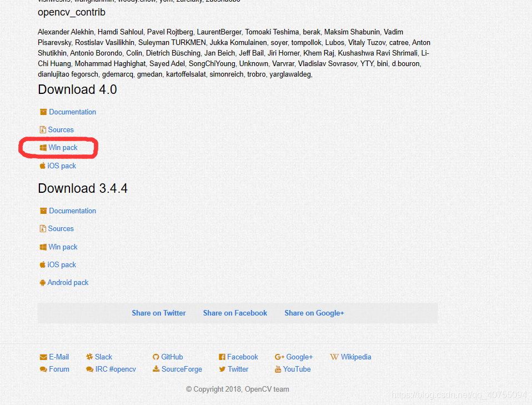This screenshot has height=405, width=532.
Task: Click the Twitter bird icon in footer
Action: (x=222, y=369)
